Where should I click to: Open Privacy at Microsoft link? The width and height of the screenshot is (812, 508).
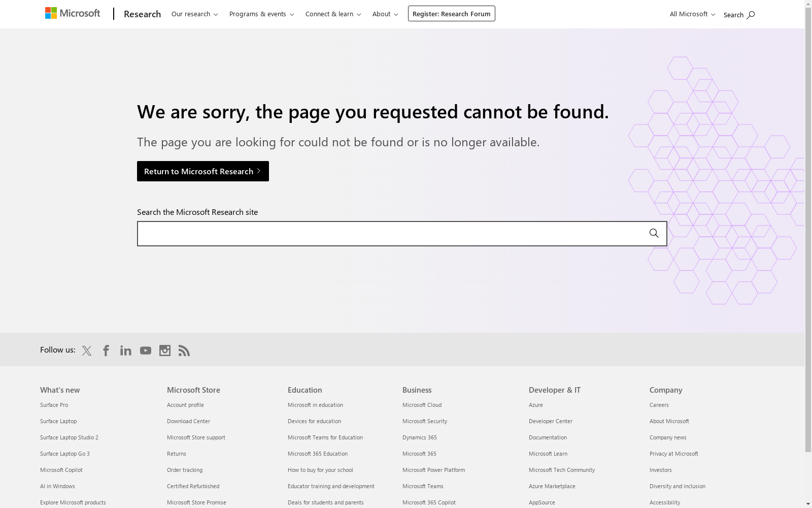coord(674,454)
